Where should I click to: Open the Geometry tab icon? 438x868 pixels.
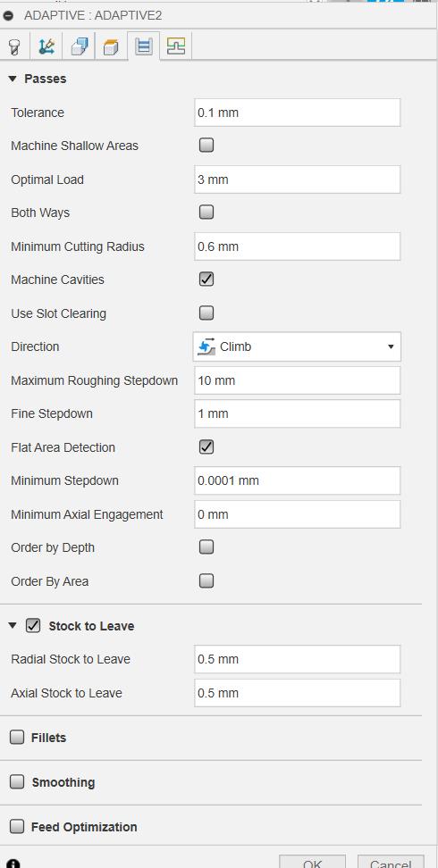(47, 46)
